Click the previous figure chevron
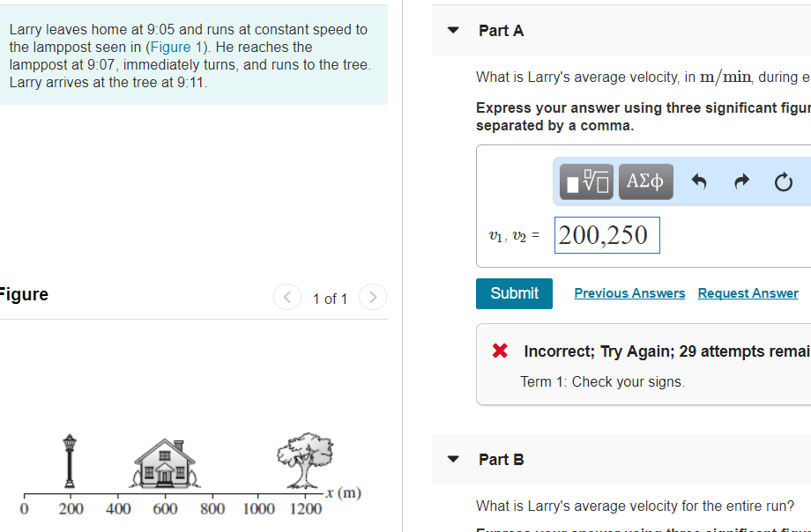The width and height of the screenshot is (811, 532). [287, 298]
